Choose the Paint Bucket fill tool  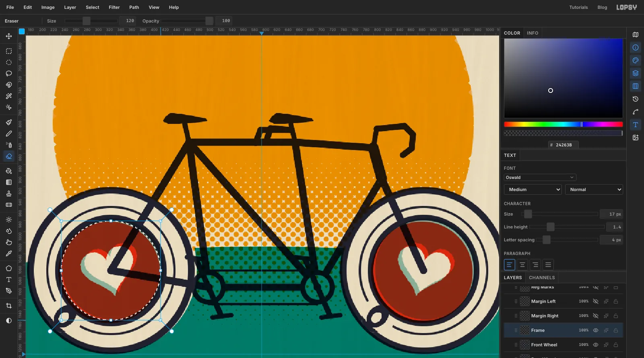pyautogui.click(x=9, y=171)
